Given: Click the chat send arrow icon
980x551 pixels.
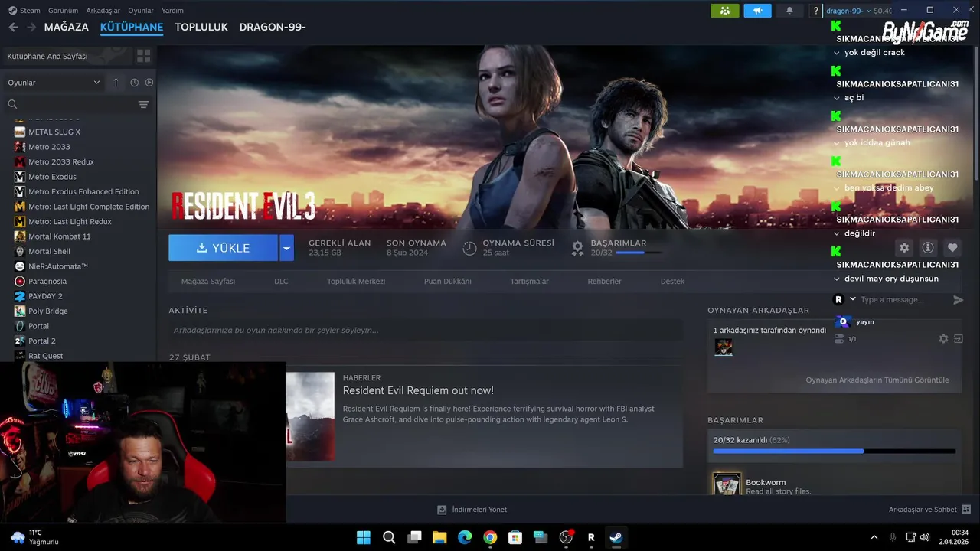Looking at the screenshot, I should coord(958,299).
